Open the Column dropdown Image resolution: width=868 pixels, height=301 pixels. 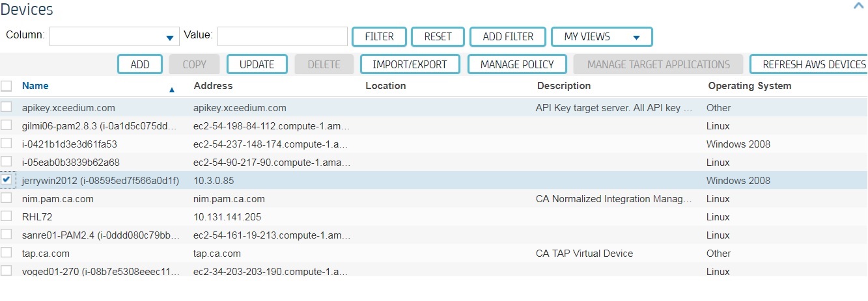click(x=115, y=36)
